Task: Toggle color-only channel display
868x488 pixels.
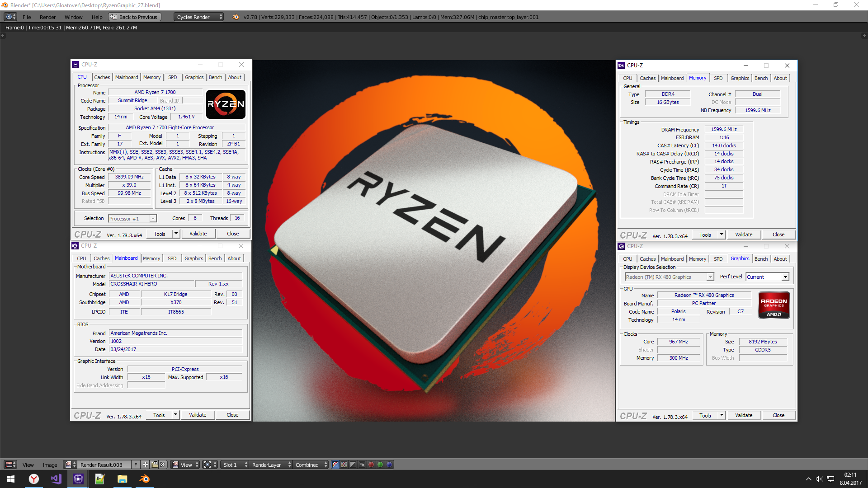Action: [x=344, y=465]
